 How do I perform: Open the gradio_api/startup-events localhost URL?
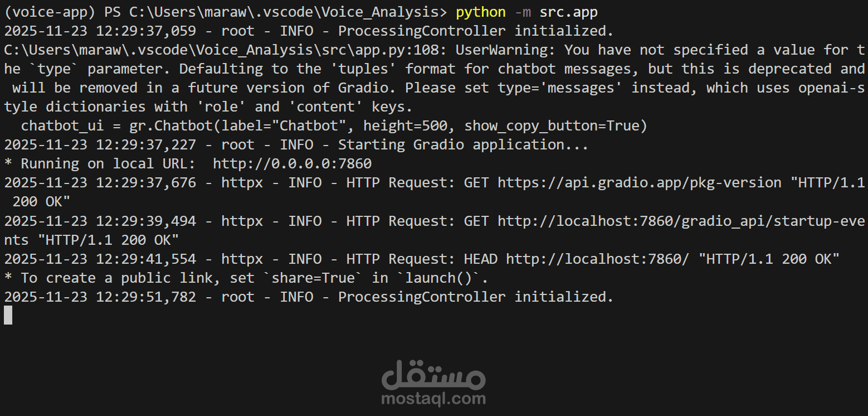pyautogui.click(x=681, y=221)
